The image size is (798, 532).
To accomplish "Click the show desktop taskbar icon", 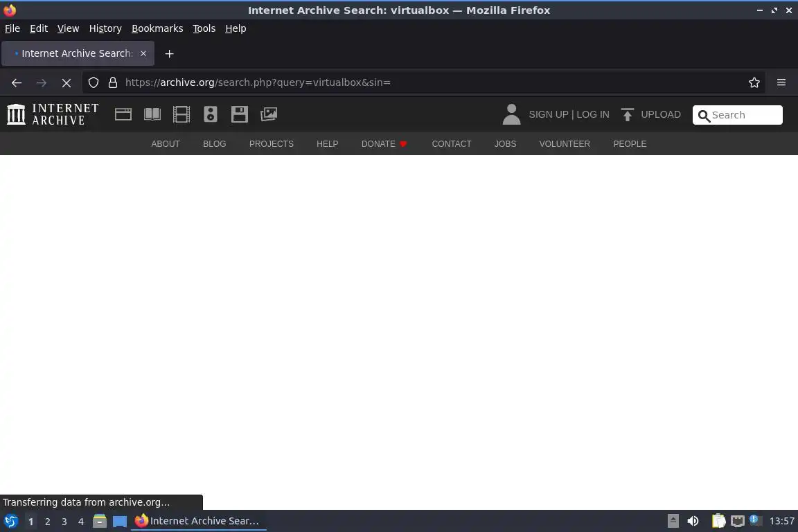I will click(x=120, y=522).
